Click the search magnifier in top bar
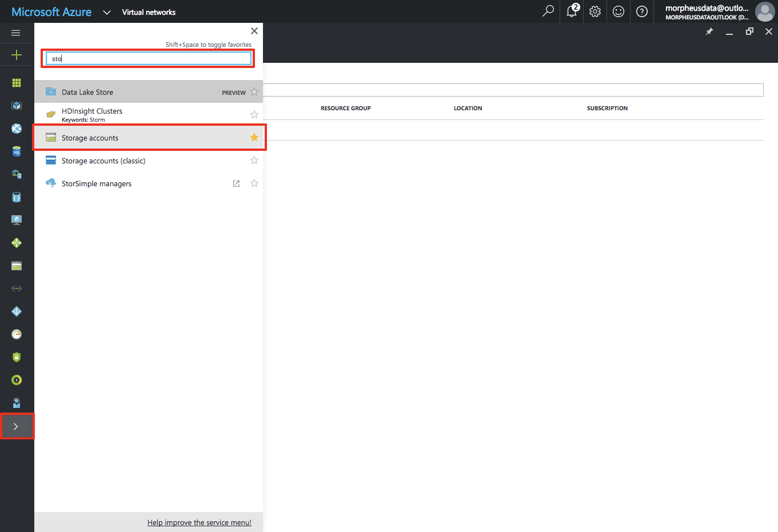This screenshot has height=532, width=778. 548,11
